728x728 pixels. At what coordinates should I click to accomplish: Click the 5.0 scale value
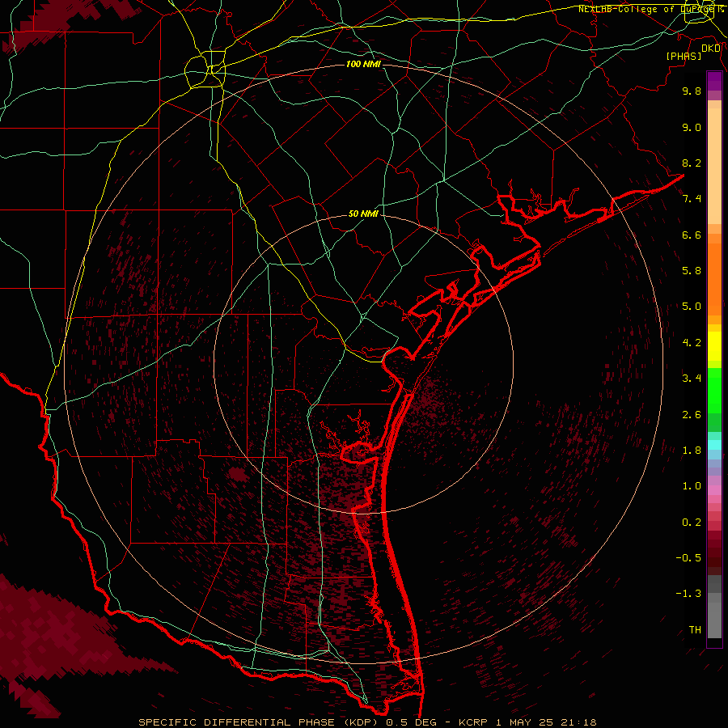pos(692,307)
